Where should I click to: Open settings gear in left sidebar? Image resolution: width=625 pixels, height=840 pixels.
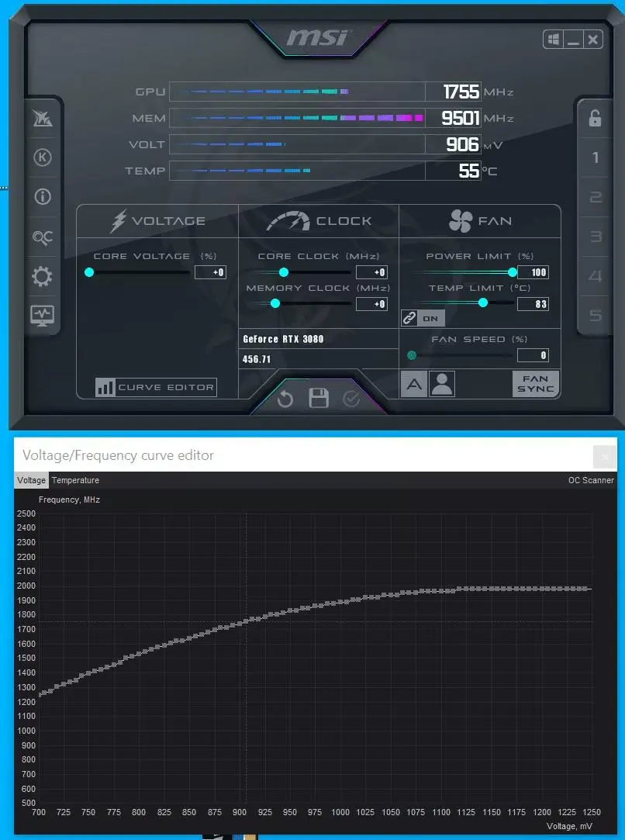[x=43, y=276]
